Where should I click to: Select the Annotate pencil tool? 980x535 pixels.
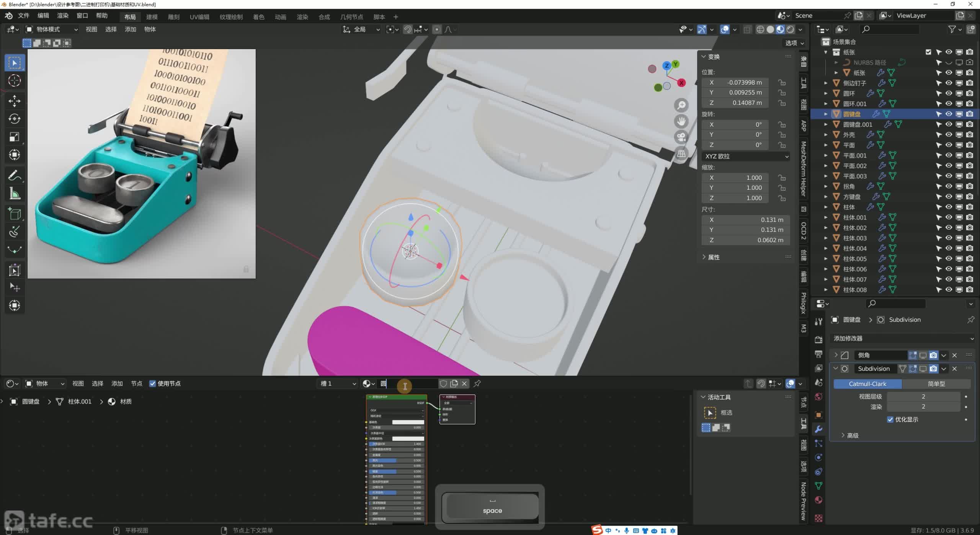pyautogui.click(x=15, y=176)
